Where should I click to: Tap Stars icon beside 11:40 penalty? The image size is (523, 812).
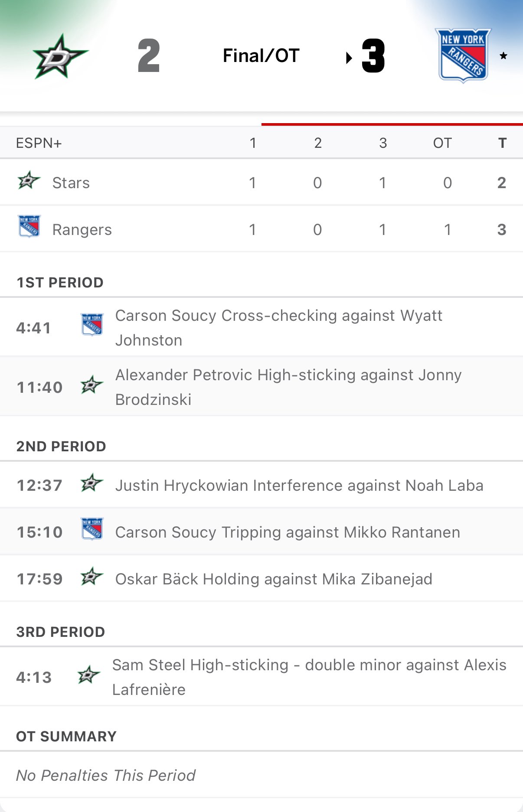tap(92, 385)
